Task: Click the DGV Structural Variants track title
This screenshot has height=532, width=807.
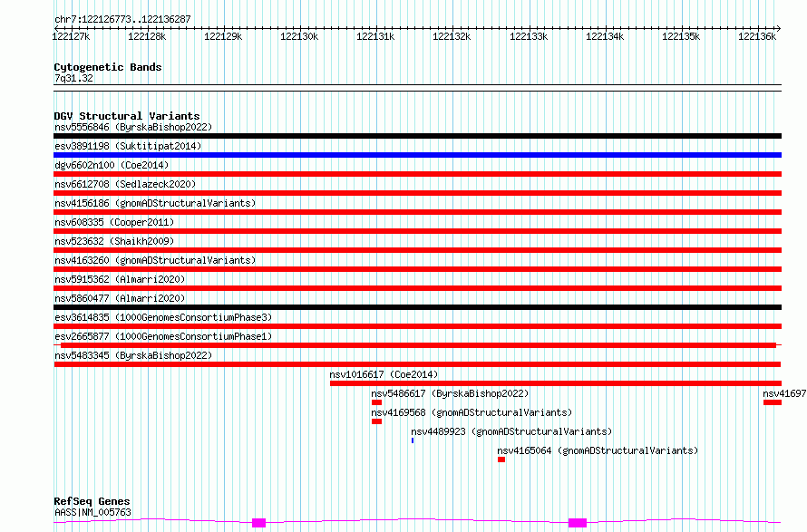Action: click(127, 116)
